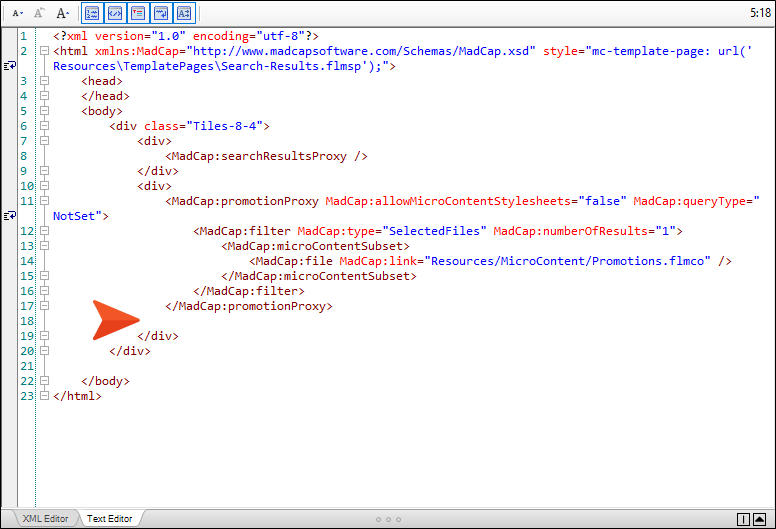The image size is (776, 529).
Task: Toggle line numbers display button
Action: 92,13
